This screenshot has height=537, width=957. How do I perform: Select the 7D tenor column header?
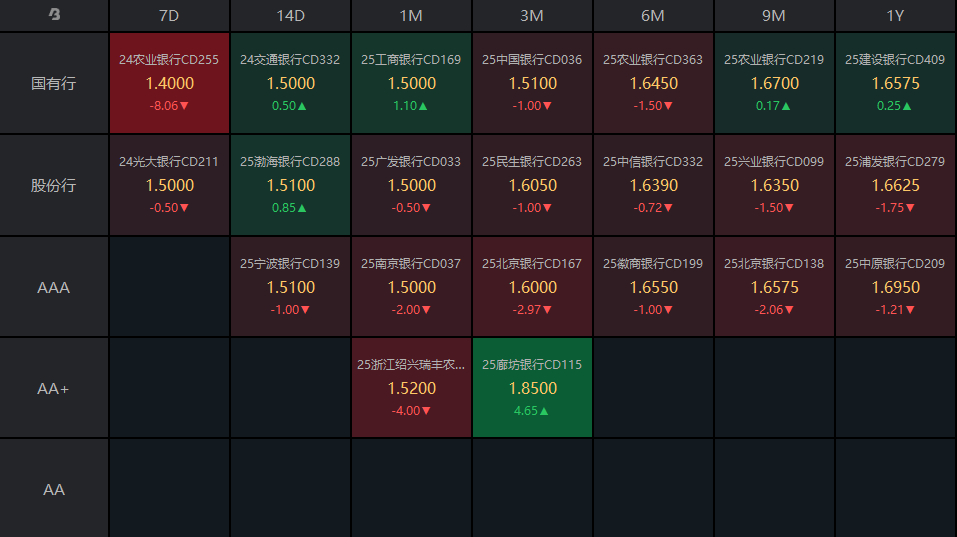(x=169, y=16)
